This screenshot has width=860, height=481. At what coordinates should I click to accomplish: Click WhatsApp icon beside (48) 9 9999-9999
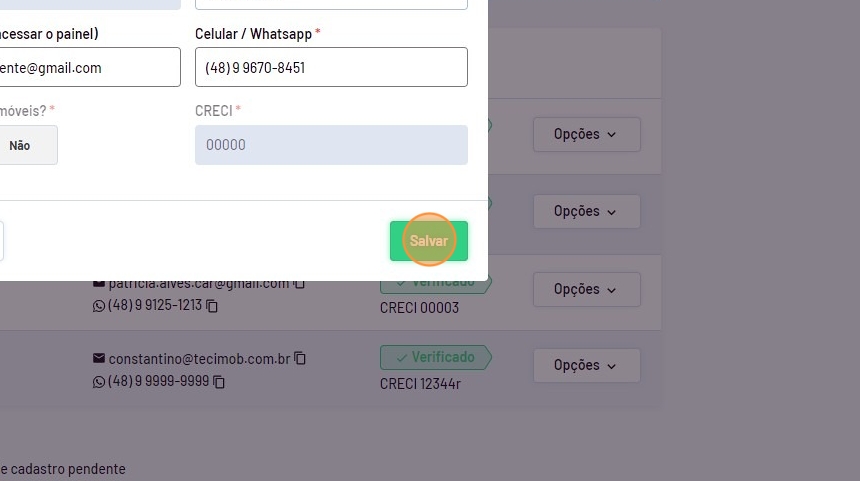click(98, 382)
